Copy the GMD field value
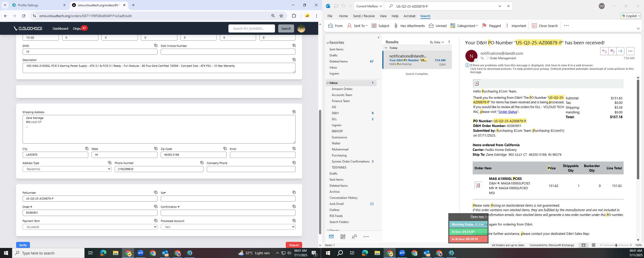The height and width of the screenshot is (258, 644). (x=156, y=45)
